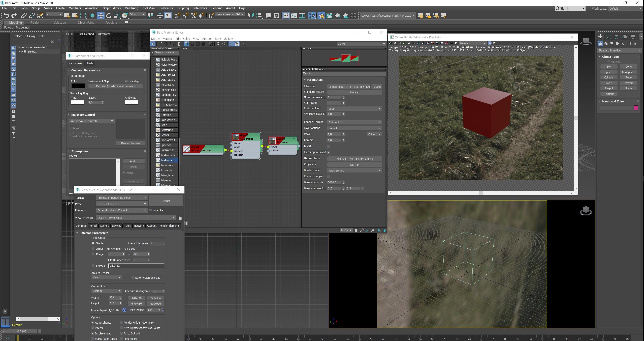
Task: Collapse the Exposure Control rollout
Action: click(x=83, y=115)
